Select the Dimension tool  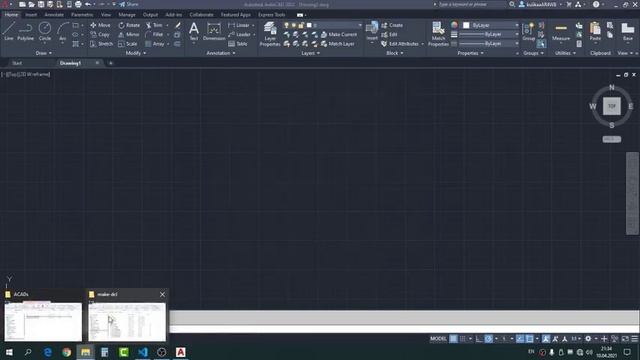coord(214,31)
